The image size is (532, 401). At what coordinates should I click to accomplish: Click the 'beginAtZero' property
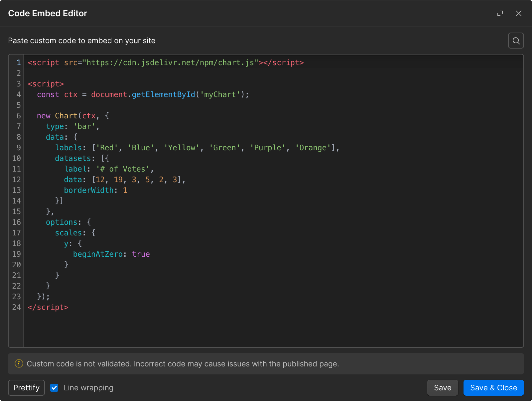[x=98, y=254]
